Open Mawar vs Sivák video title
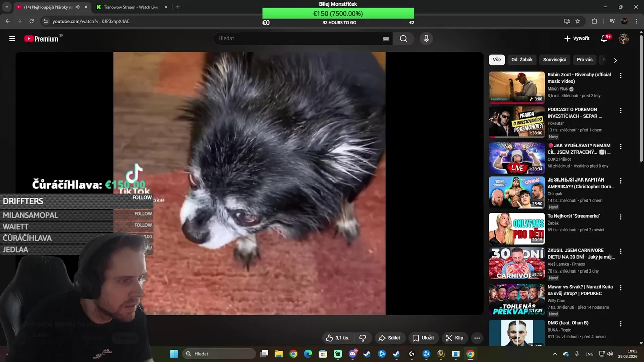 click(581, 290)
